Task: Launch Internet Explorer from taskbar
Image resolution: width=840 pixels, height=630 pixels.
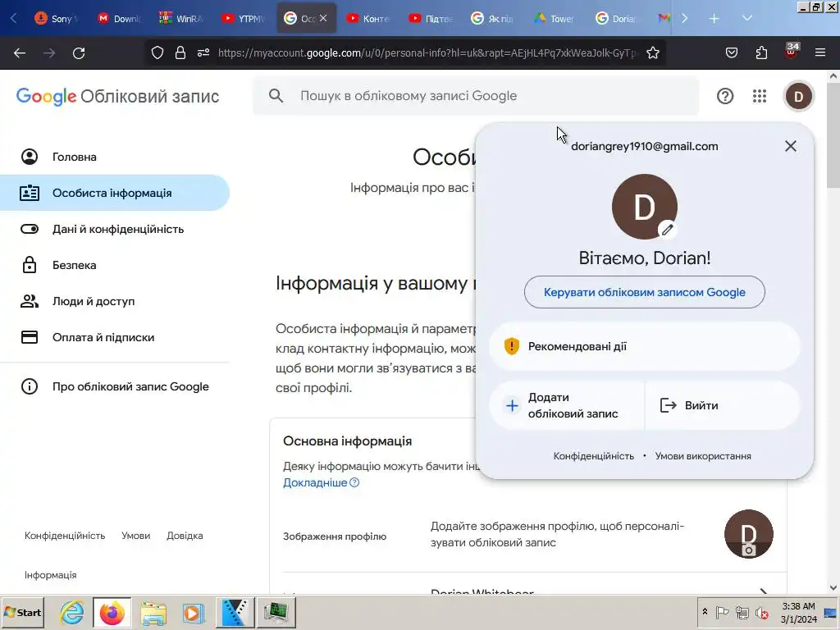Action: pyautogui.click(x=72, y=612)
